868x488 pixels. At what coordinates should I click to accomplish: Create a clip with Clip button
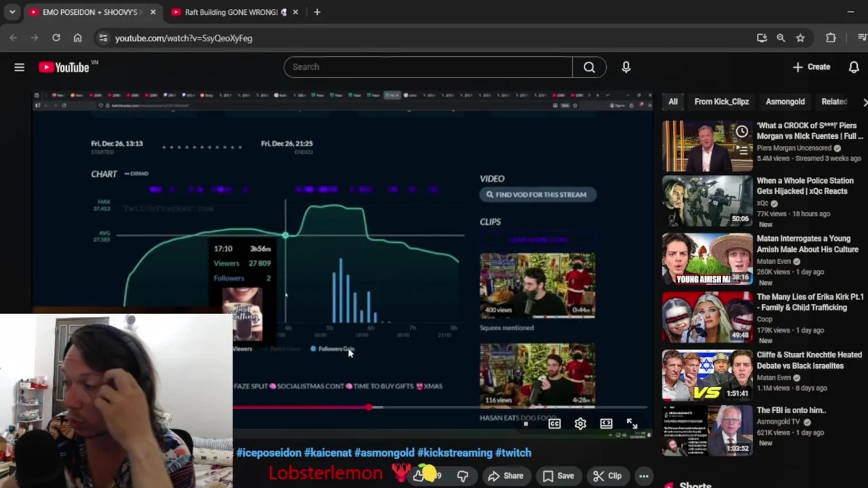[606, 476]
